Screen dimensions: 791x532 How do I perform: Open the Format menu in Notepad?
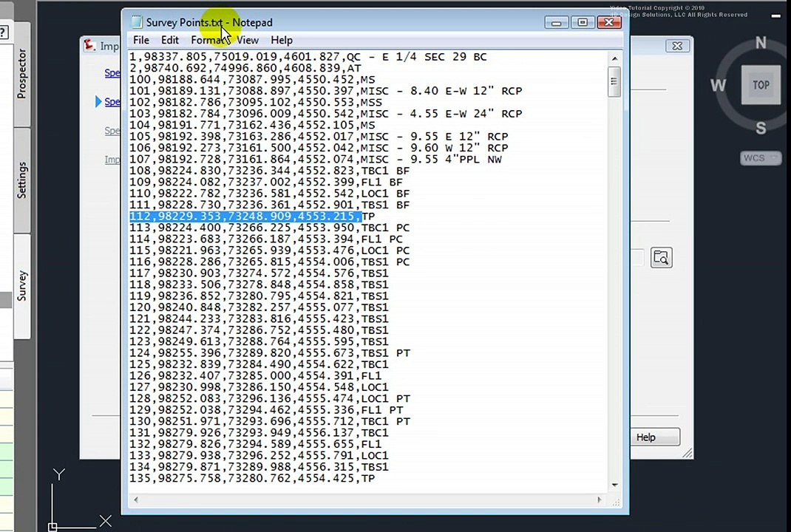tap(208, 41)
